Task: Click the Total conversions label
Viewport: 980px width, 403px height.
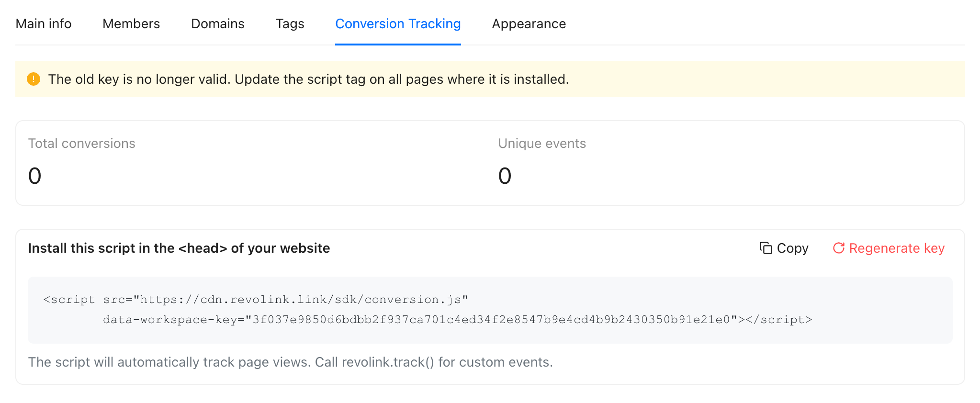Action: click(82, 144)
